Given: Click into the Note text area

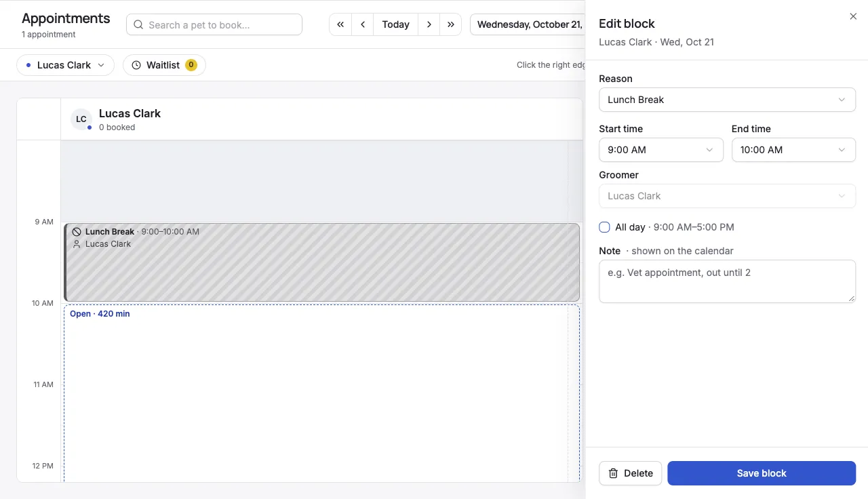Looking at the screenshot, I should pyautogui.click(x=727, y=281).
